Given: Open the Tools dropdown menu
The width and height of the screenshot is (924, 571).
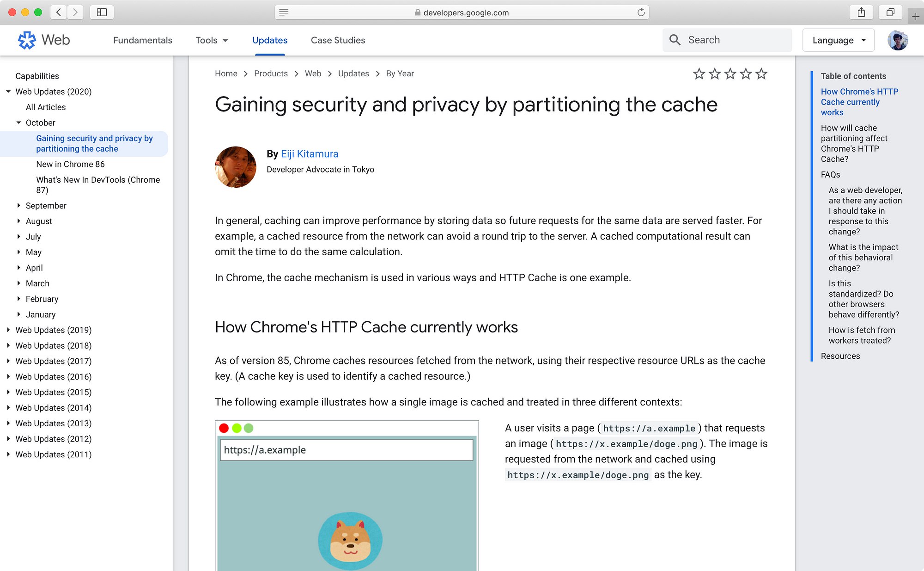Looking at the screenshot, I should 212,40.
